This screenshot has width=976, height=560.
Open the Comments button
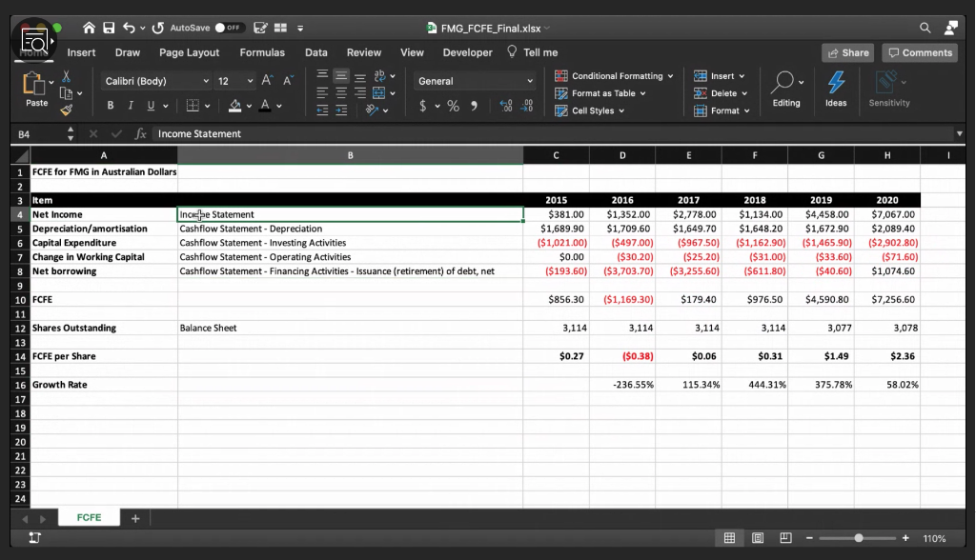coord(921,53)
